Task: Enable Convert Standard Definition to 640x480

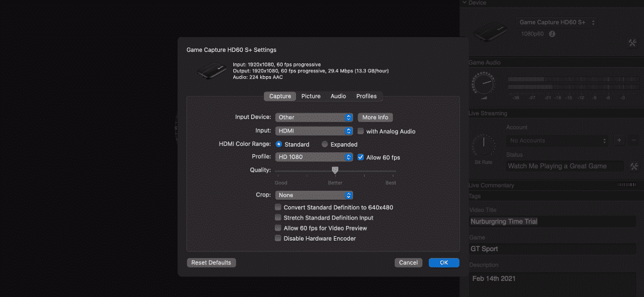Action: coord(278,207)
